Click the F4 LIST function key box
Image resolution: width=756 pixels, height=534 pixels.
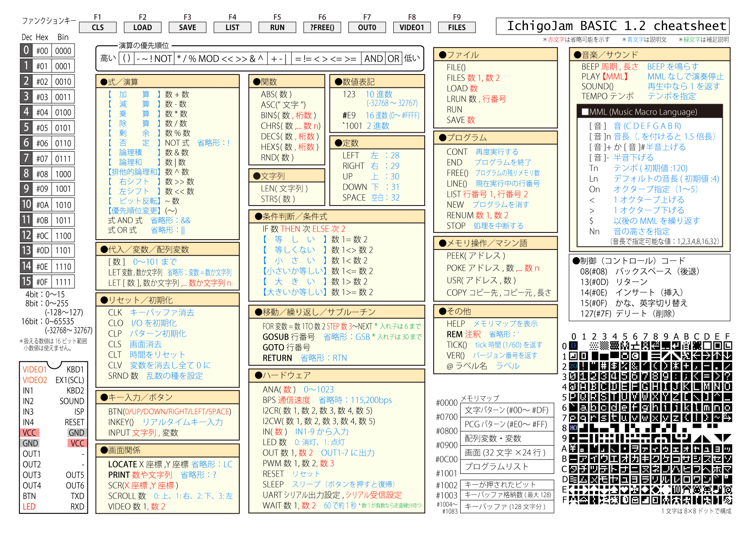pos(232,27)
